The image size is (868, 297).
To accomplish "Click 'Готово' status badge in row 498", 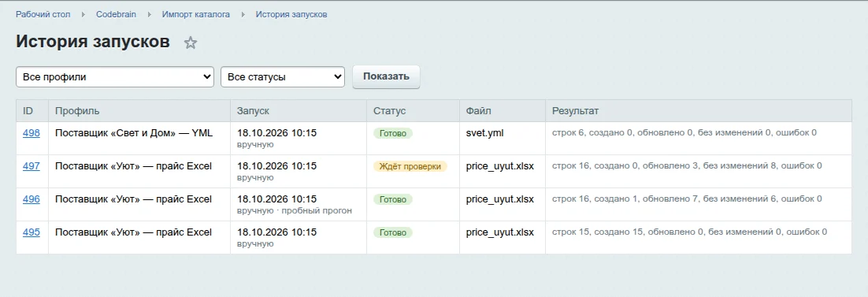I will coord(393,133).
